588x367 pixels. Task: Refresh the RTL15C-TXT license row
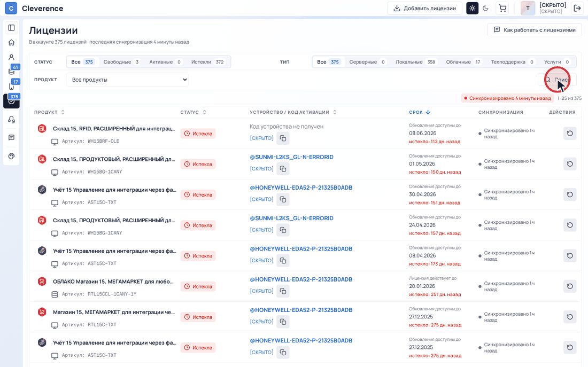(570, 317)
